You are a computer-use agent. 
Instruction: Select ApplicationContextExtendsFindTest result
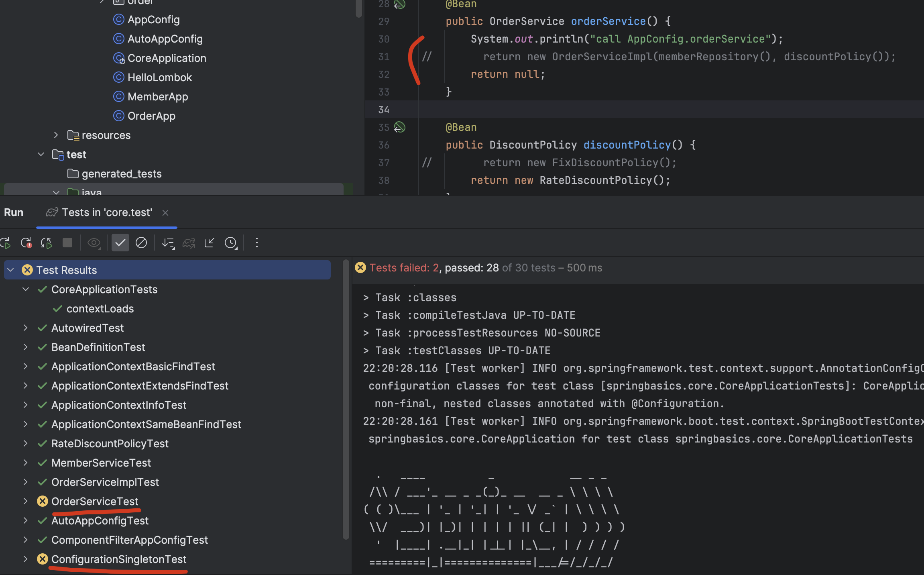(x=140, y=386)
